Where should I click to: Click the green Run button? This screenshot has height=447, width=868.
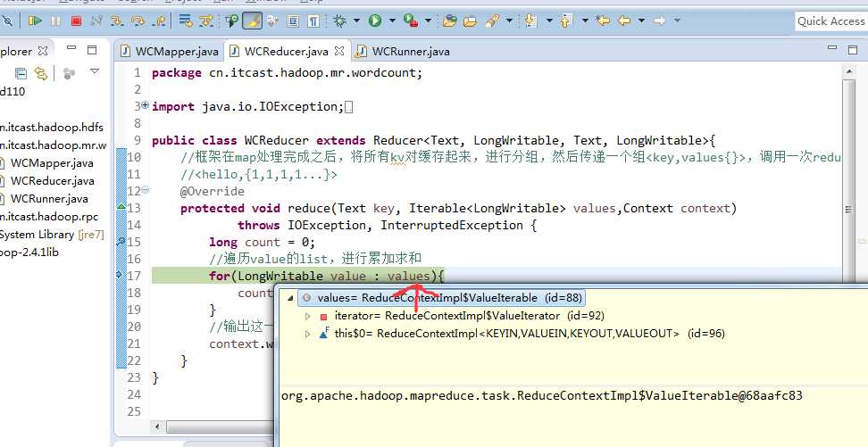tap(375, 21)
